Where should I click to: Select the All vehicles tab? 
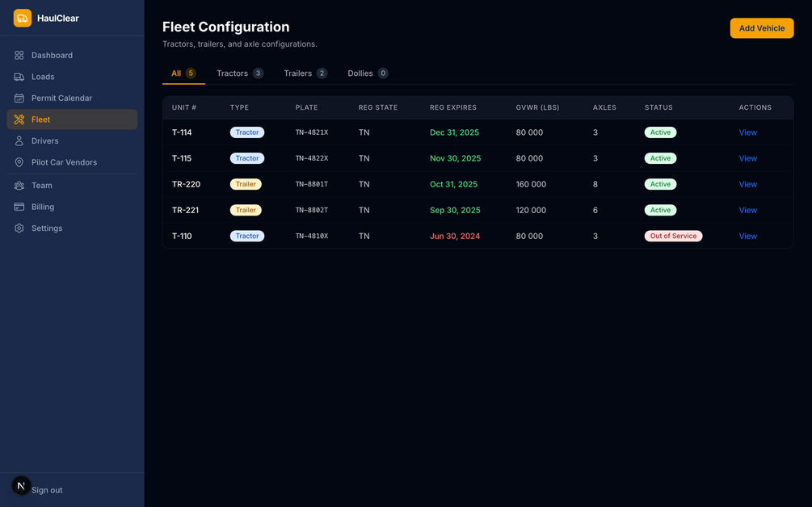(184, 73)
